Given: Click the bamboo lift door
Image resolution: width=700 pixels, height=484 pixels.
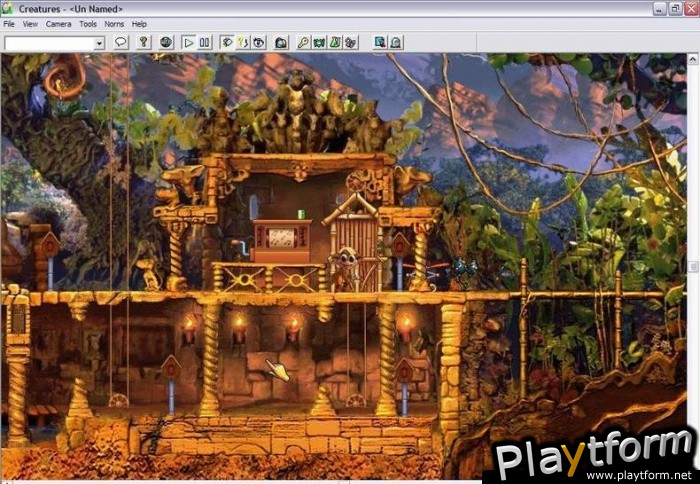Looking at the screenshot, I should click(355, 242).
